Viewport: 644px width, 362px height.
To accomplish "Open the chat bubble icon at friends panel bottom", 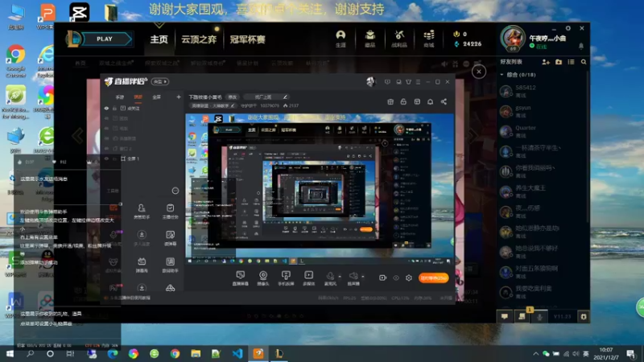I will [505, 316].
